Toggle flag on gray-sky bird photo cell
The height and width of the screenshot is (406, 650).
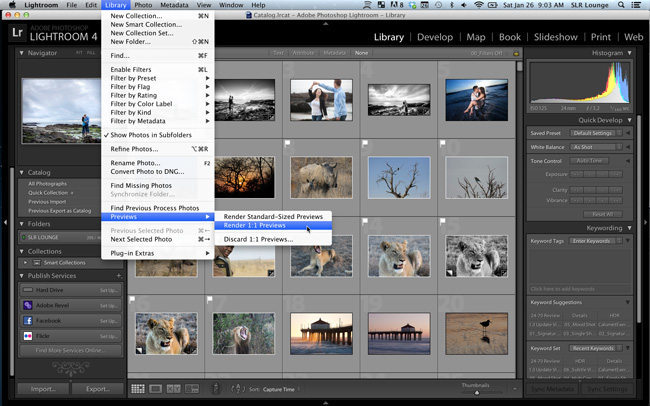tap(442, 143)
